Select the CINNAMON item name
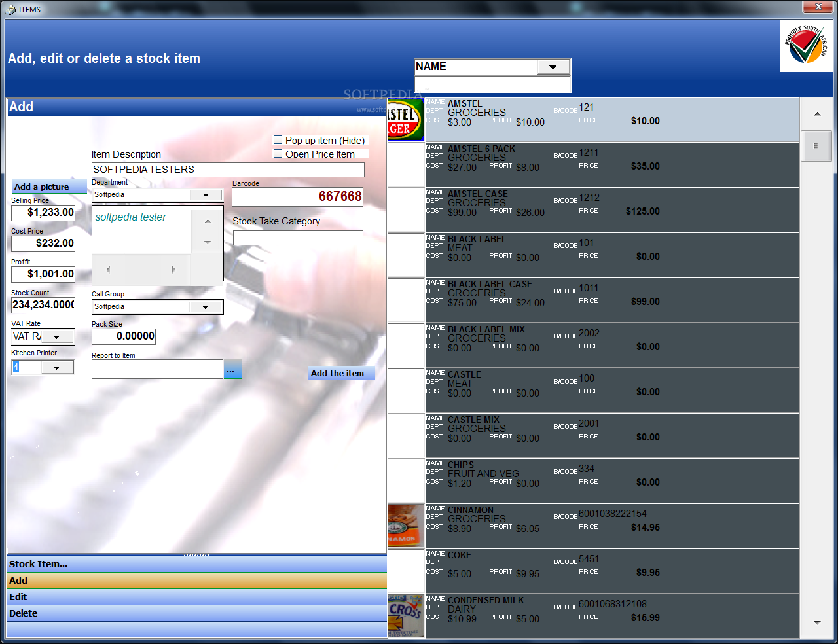Viewport: 838px width, 644px height. click(x=471, y=510)
